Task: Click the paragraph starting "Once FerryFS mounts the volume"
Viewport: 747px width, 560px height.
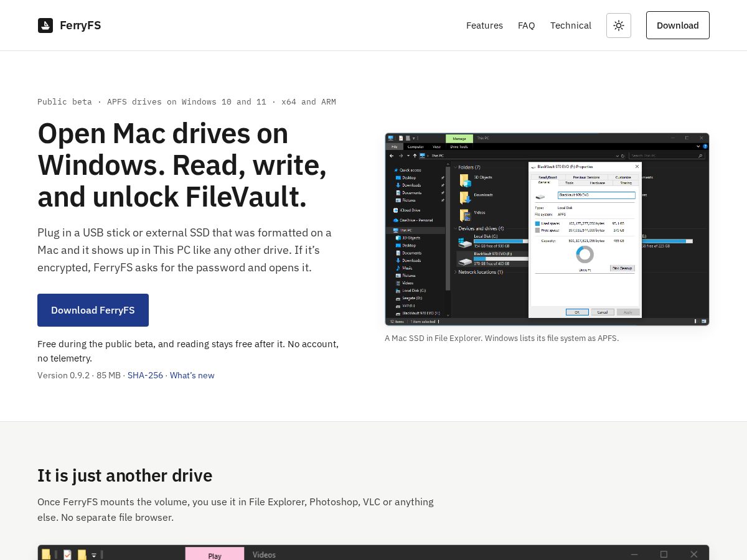Action: 235,510
